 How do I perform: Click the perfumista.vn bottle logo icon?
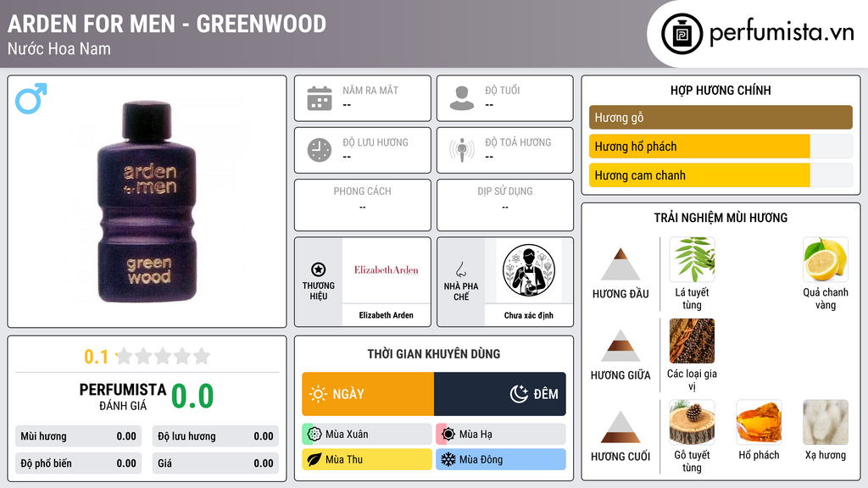pyautogui.click(x=682, y=34)
